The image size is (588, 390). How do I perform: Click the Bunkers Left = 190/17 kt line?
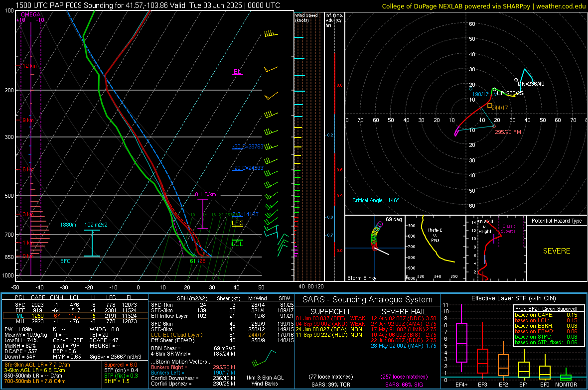coord(193,373)
